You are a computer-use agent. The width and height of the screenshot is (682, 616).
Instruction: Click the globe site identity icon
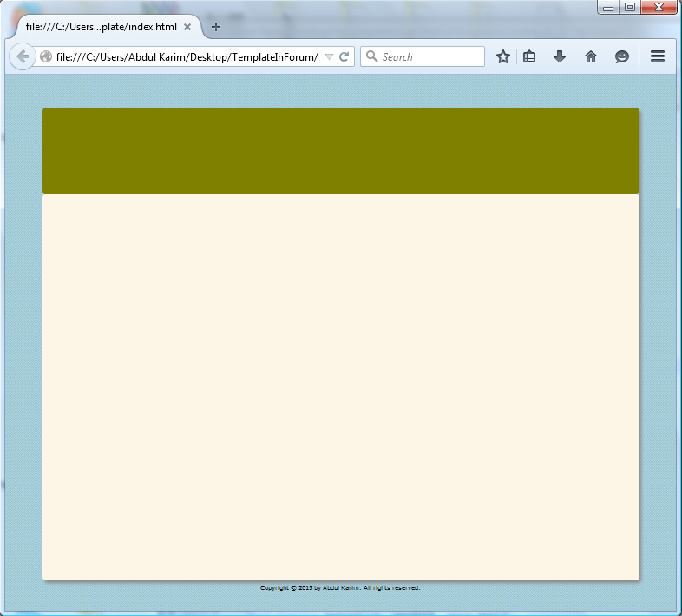pos(46,57)
